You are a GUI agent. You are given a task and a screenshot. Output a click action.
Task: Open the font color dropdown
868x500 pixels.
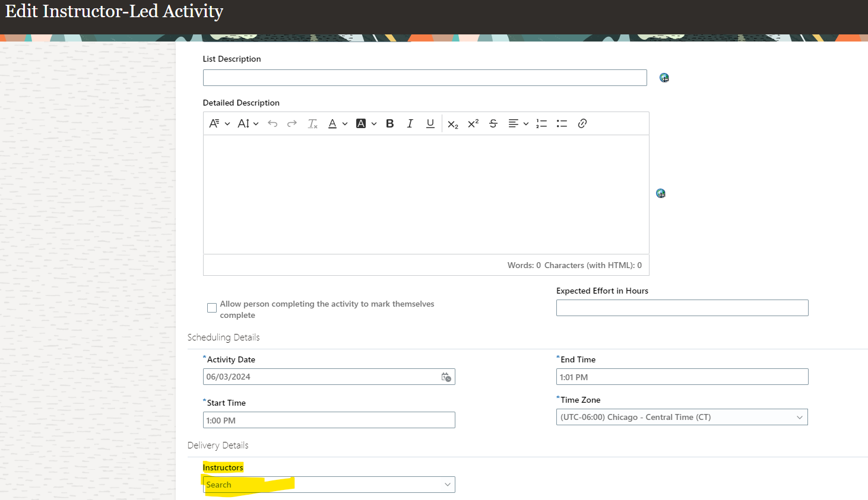(x=344, y=123)
